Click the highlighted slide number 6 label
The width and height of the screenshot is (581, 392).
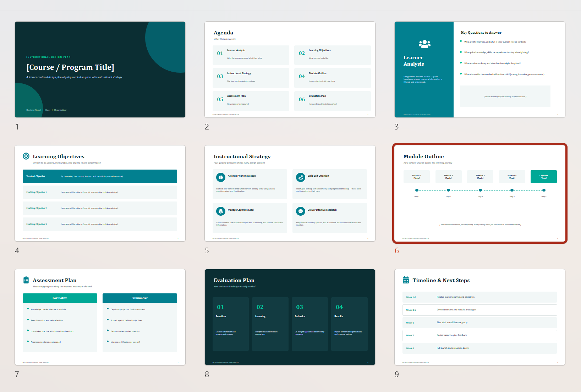(397, 250)
